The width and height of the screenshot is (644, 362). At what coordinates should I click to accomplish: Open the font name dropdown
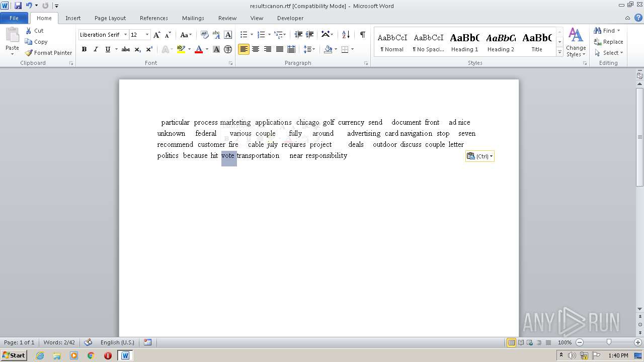click(125, 35)
